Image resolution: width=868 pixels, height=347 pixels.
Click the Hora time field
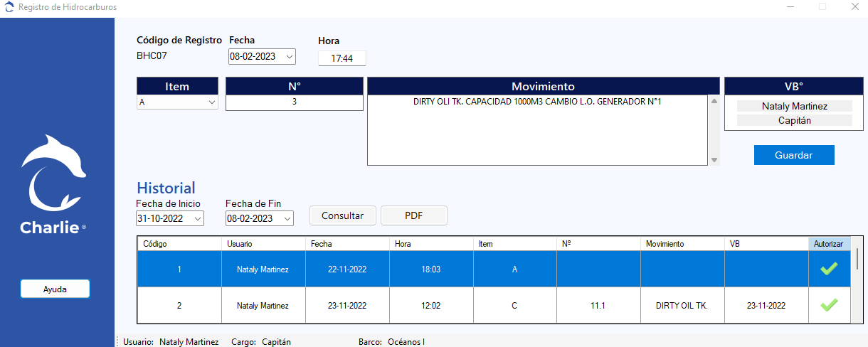point(342,58)
